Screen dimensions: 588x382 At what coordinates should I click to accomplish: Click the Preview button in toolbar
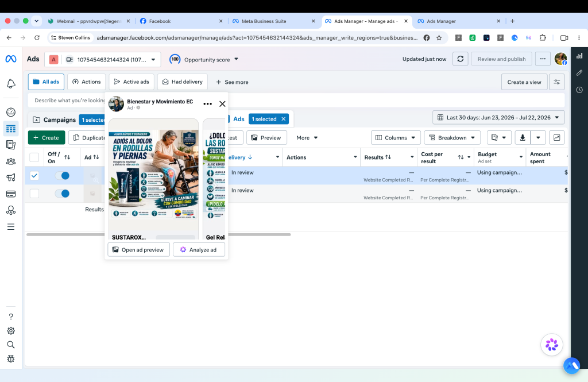coord(266,138)
